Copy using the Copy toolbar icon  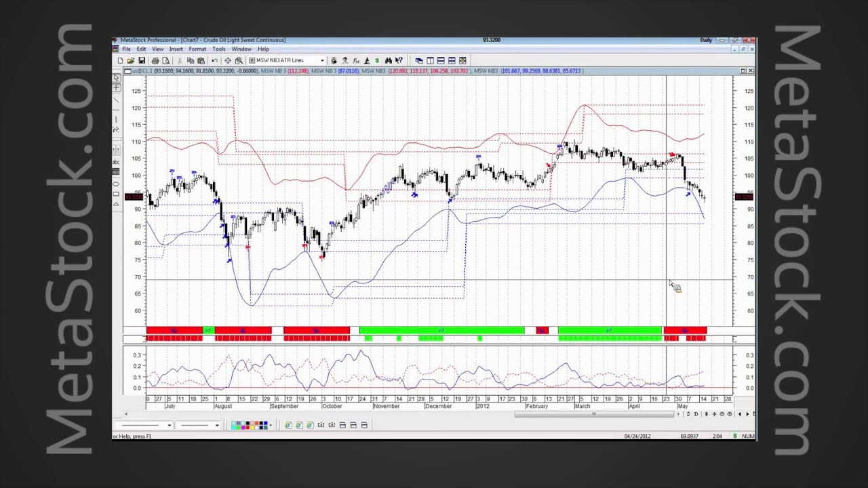[x=191, y=60]
